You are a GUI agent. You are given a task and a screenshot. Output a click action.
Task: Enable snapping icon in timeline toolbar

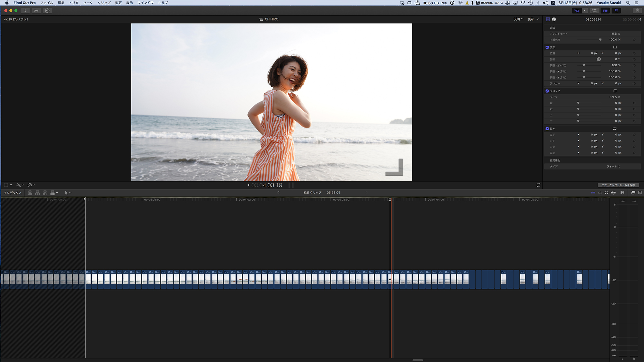coord(614,193)
